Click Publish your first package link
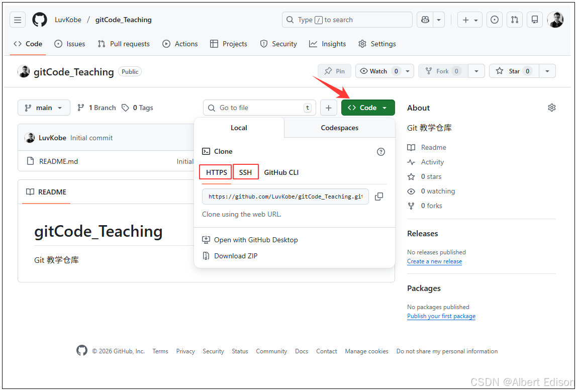The height and width of the screenshot is (392, 577). 441,316
